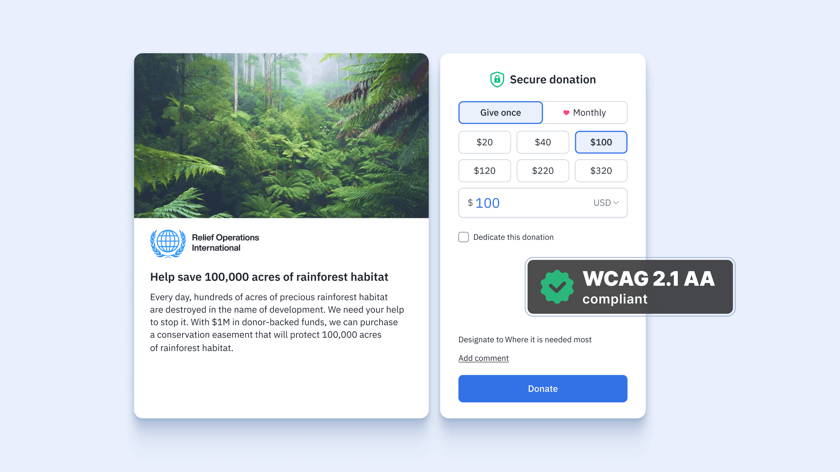Click the pink heart icon beside Monthly
Viewport: 840px width, 472px height.
tap(566, 113)
